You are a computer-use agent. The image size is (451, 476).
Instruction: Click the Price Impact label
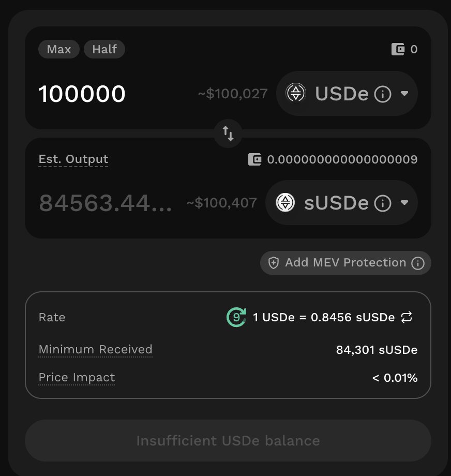[77, 378]
